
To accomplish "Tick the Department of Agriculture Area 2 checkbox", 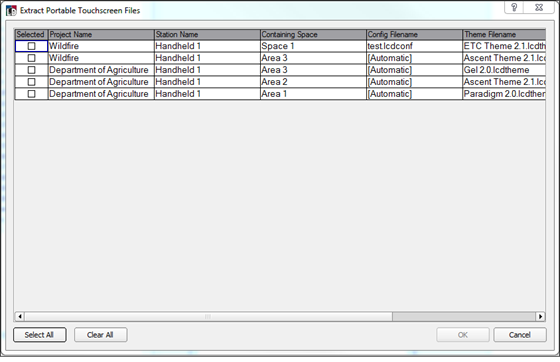I will pyautogui.click(x=31, y=82).
